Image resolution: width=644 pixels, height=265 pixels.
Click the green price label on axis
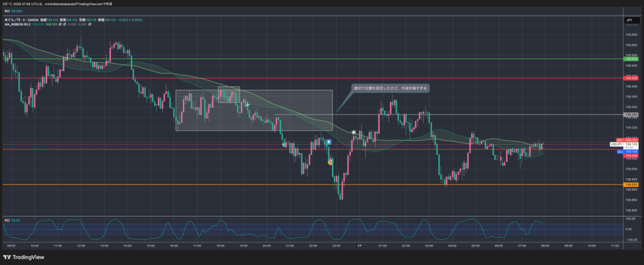pyautogui.click(x=631, y=59)
